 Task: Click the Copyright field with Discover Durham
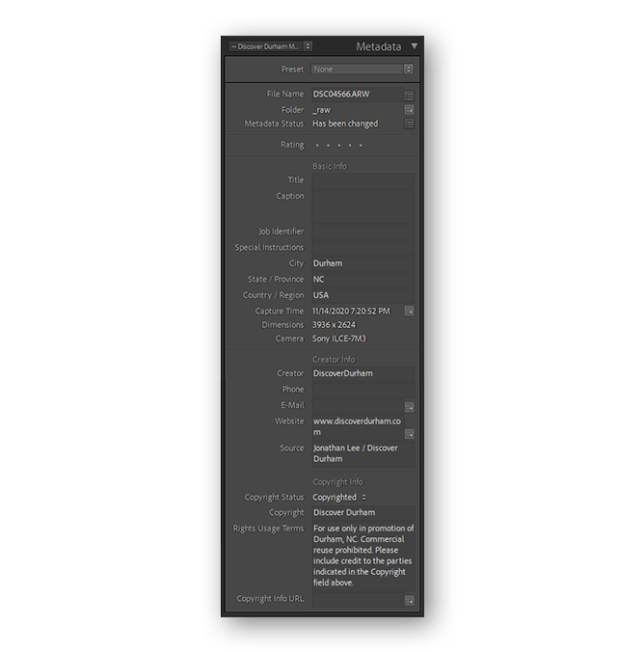[362, 513]
